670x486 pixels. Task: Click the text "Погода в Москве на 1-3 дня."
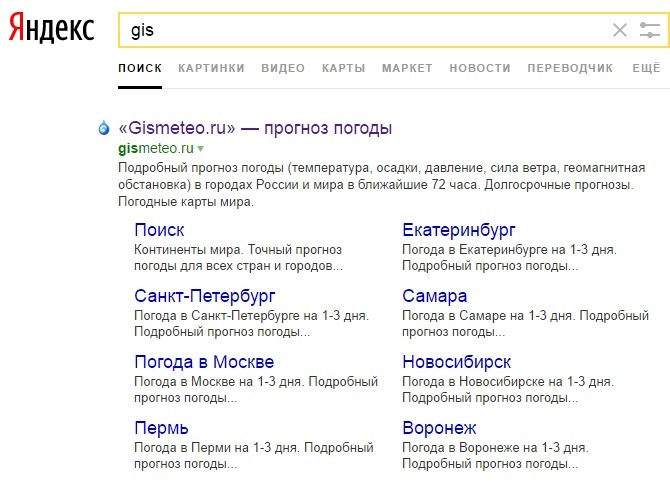[x=219, y=382]
